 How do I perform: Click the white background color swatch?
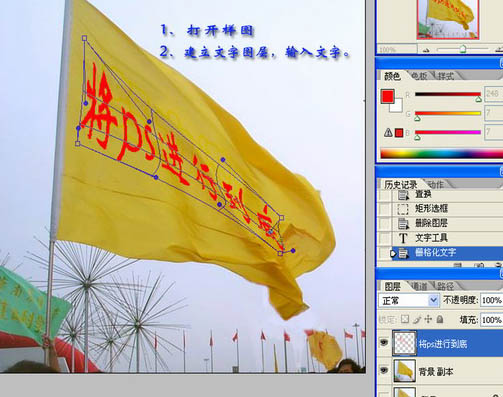(397, 107)
